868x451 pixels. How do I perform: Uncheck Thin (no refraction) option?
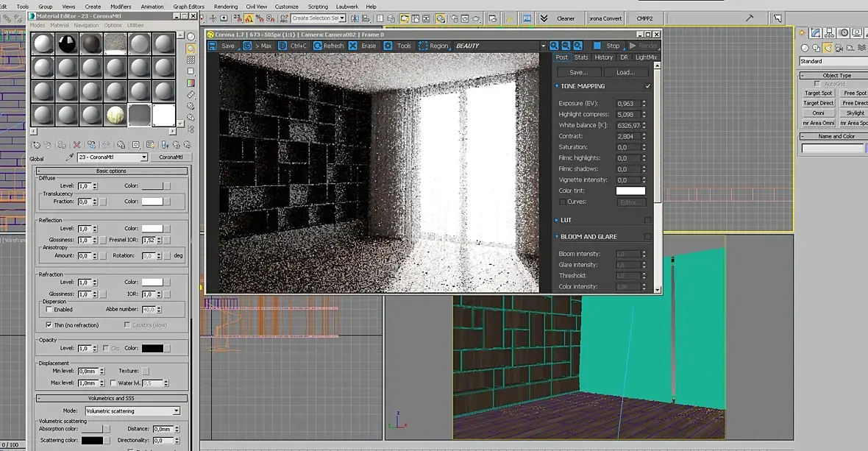tap(49, 324)
